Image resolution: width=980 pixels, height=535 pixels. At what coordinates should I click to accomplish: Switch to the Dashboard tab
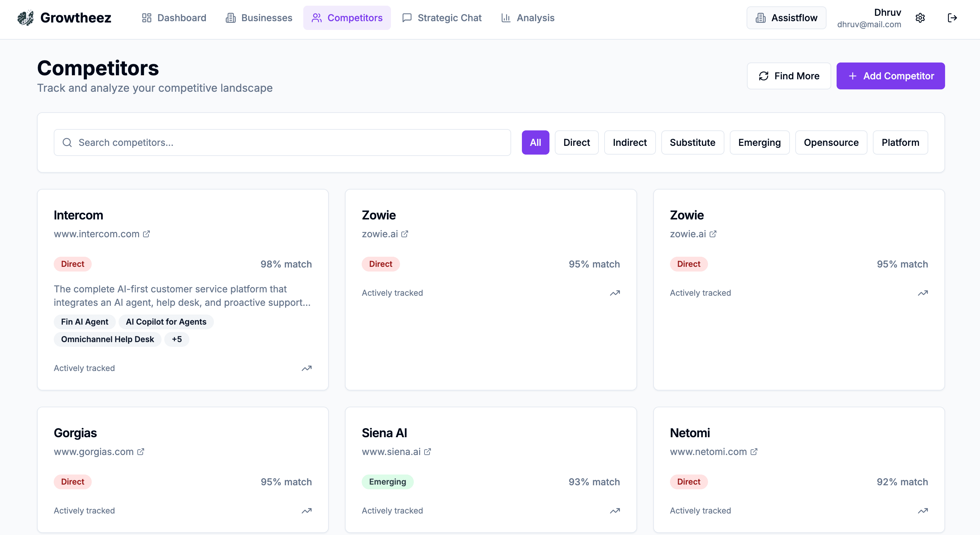pyautogui.click(x=174, y=17)
